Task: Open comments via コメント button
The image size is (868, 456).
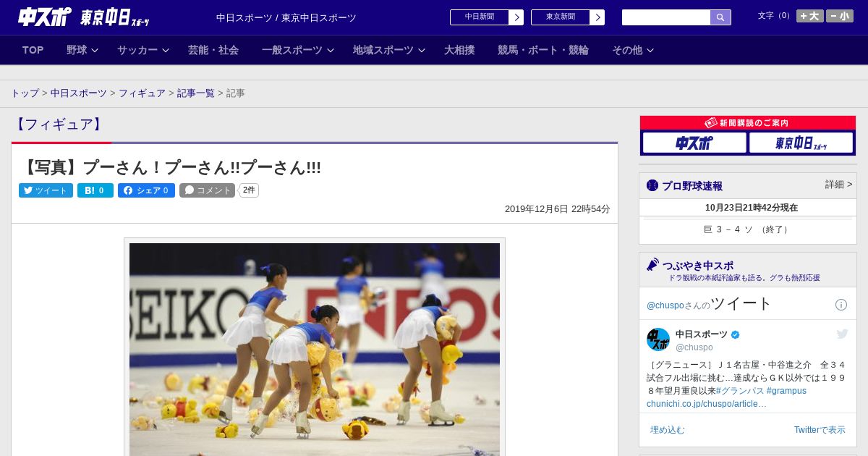Action: (x=207, y=190)
